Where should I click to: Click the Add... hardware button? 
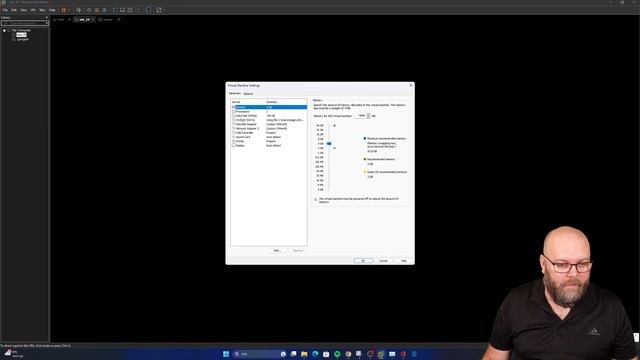pos(277,251)
